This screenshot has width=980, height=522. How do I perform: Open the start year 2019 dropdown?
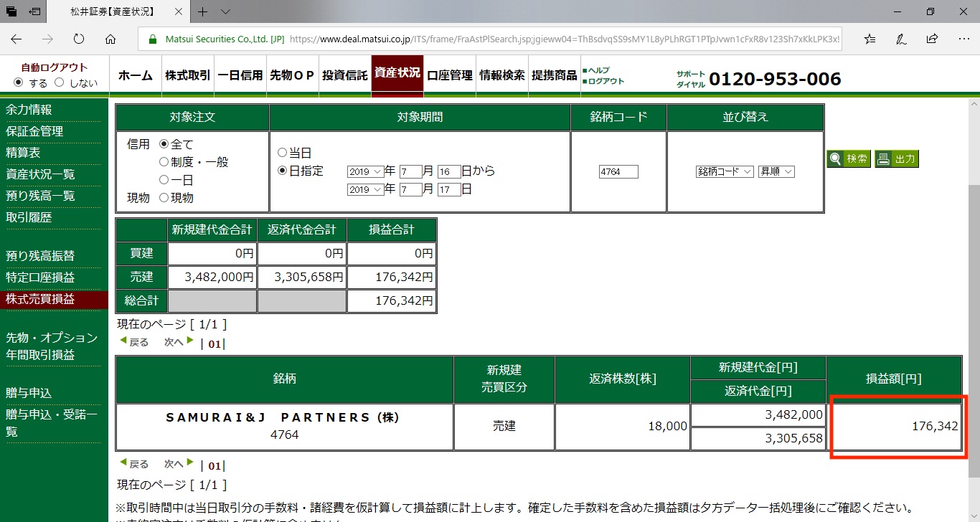(x=365, y=171)
